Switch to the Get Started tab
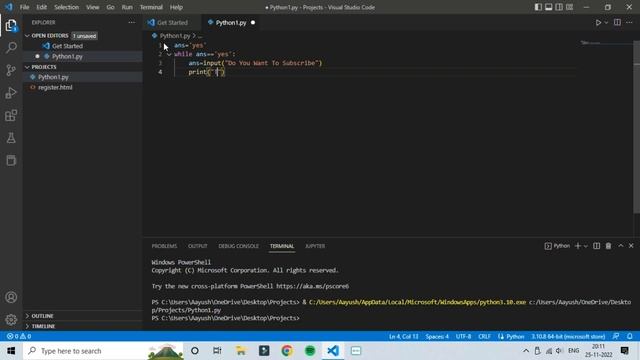640x360 pixels. tap(171, 23)
